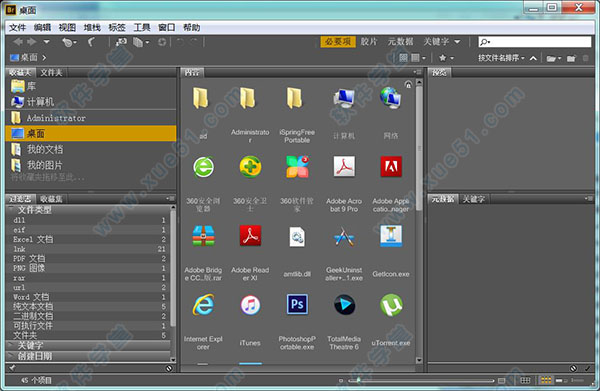Open the workspace list dropdown arrow
Screen dimensions: 600x391
pos(457,42)
